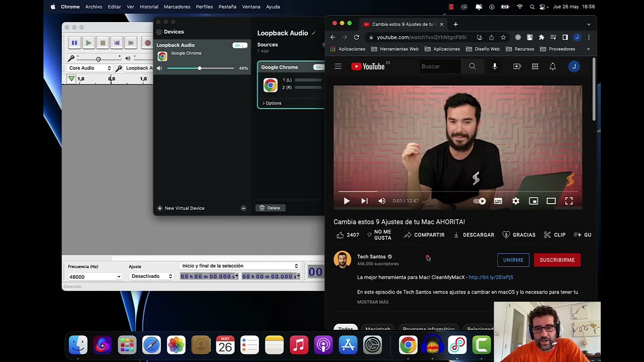Screen dimensions: 644x362
Task: Adjust the Loopback Audio volume slider at 48%
Action: (200, 68)
